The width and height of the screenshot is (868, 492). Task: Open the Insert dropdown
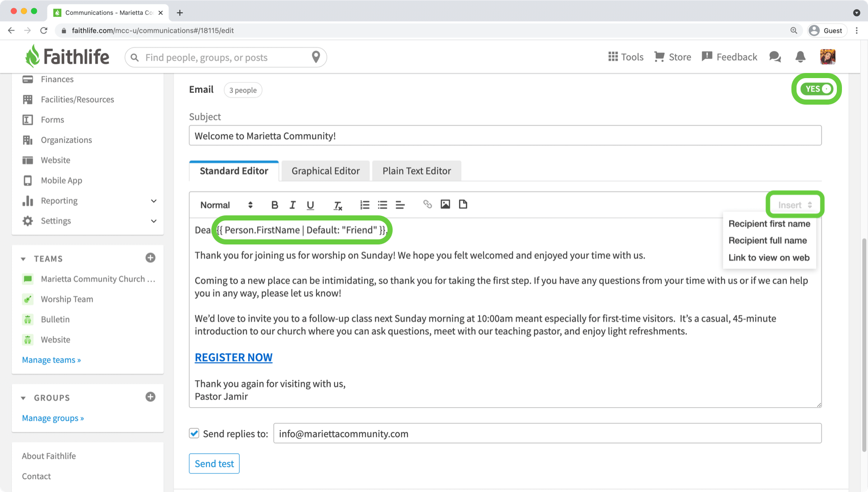[795, 205]
